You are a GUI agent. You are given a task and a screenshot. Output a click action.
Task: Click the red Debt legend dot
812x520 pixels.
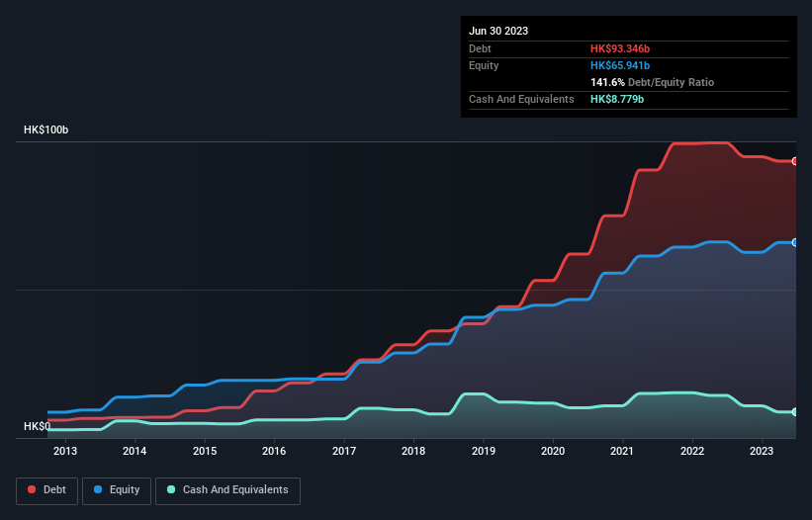tap(32, 489)
